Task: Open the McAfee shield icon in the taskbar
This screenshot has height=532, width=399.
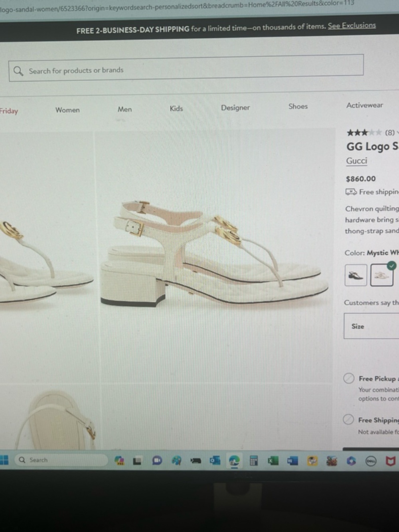Action: click(x=390, y=461)
